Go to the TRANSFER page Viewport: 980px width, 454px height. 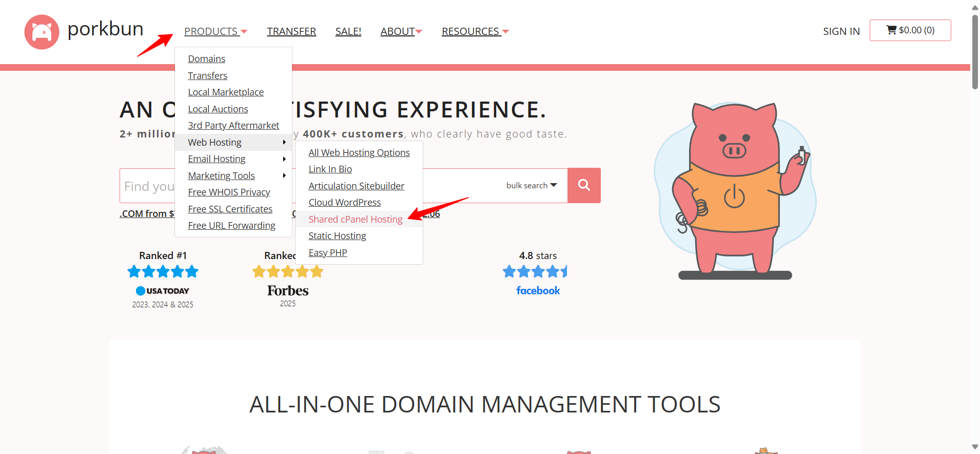point(291,31)
